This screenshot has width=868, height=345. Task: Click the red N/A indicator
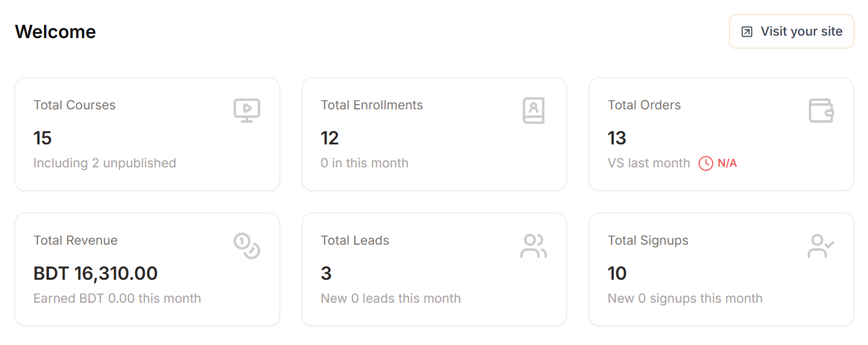tap(727, 163)
